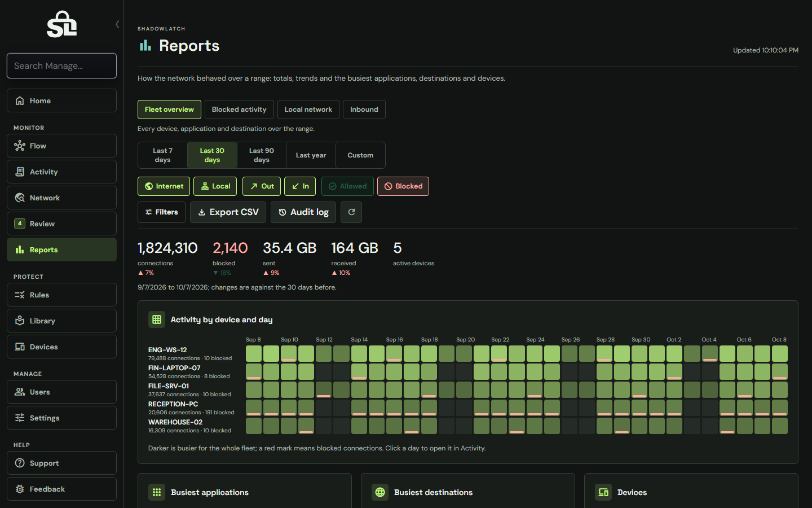The height and width of the screenshot is (508, 812).
Task: Switch to the Fleet overview tab
Action: tap(169, 110)
